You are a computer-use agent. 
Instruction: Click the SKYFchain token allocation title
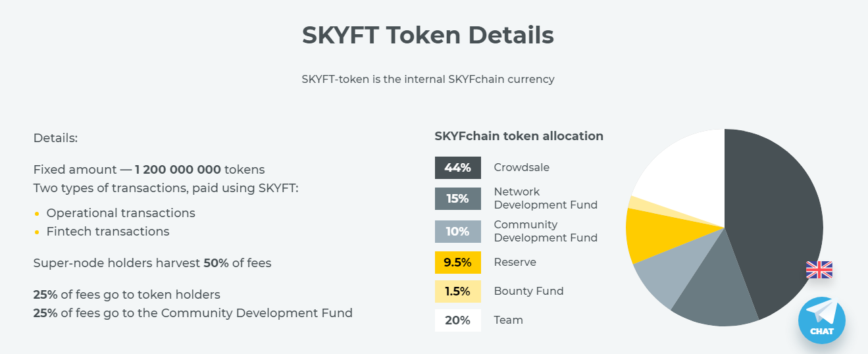tap(519, 136)
